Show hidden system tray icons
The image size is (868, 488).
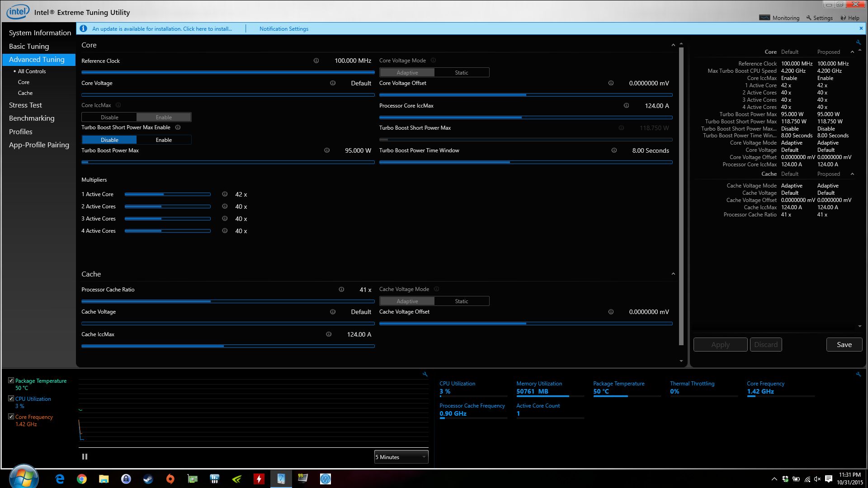(774, 479)
